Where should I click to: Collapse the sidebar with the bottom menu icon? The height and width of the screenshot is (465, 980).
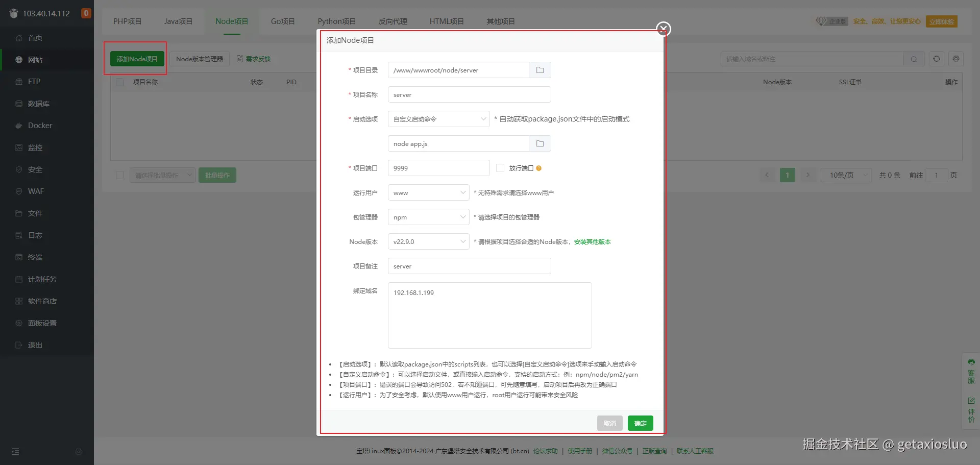(15, 452)
